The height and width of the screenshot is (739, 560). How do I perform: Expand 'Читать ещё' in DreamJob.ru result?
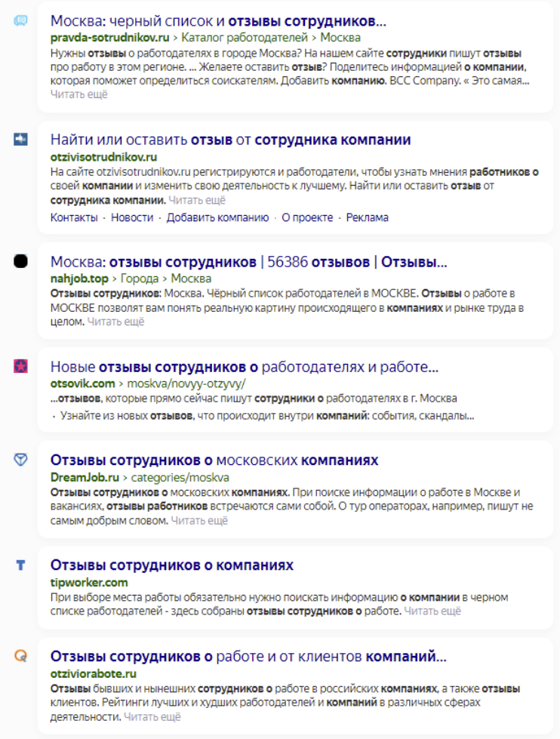(x=199, y=521)
